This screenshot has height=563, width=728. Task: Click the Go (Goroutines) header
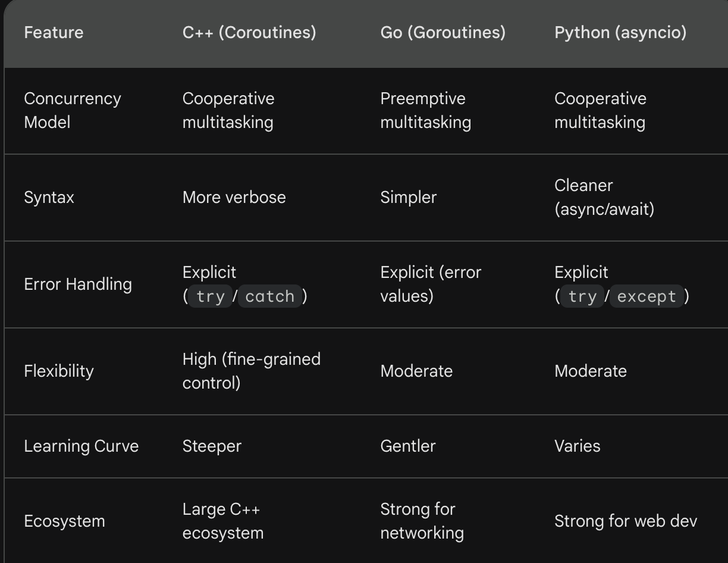pyautogui.click(x=443, y=32)
